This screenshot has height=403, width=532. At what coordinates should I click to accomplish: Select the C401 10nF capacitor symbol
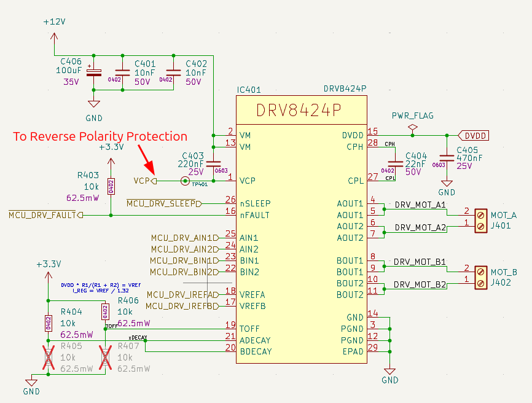coord(122,72)
